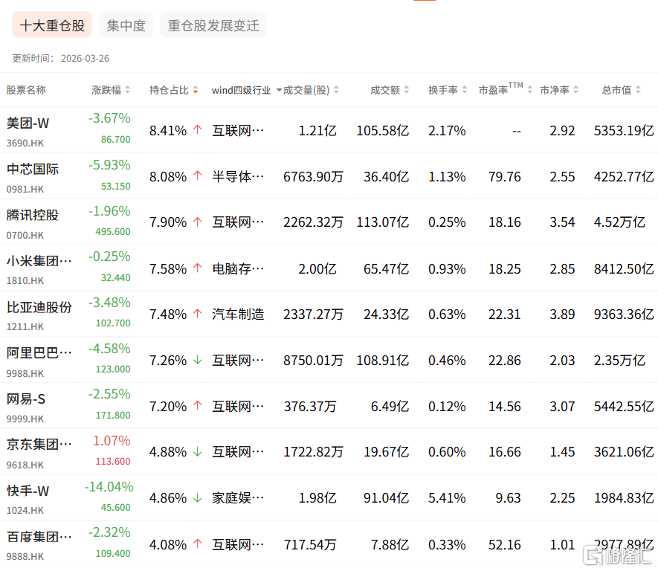Open the 腾讯控股 stock link
Screen dimensions: 658x572
[32, 215]
